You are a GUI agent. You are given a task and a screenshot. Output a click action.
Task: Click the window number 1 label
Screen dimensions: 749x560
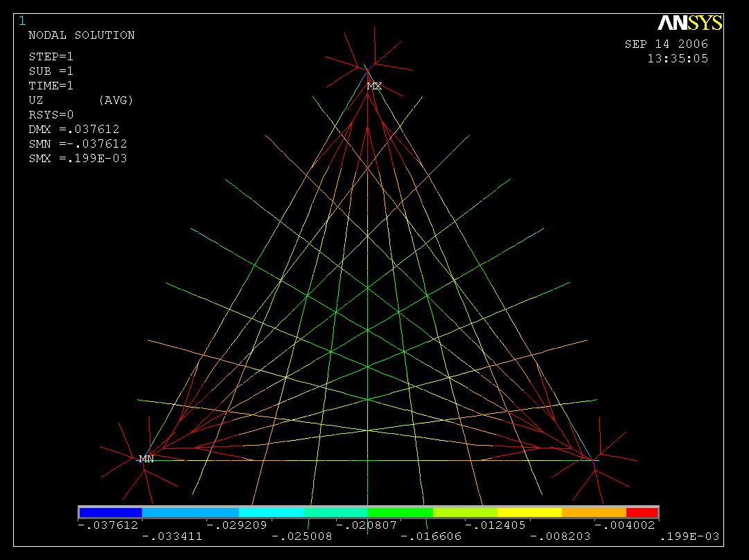22,21
